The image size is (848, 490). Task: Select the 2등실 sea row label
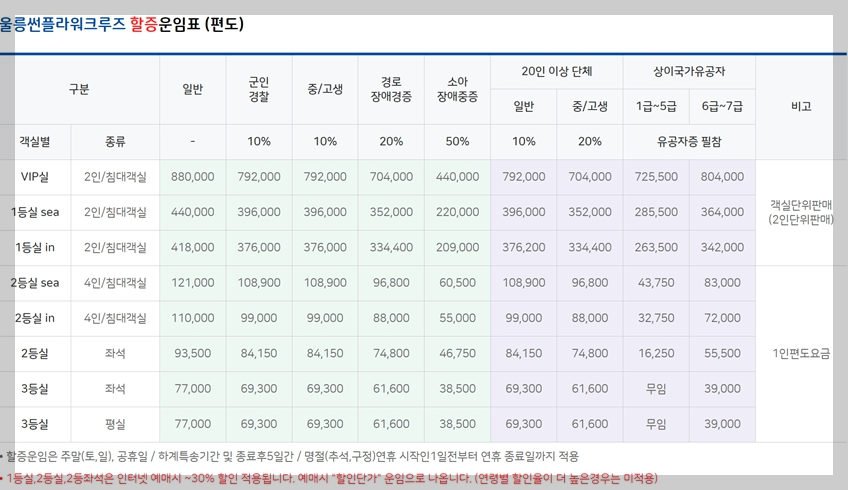[x=35, y=282]
